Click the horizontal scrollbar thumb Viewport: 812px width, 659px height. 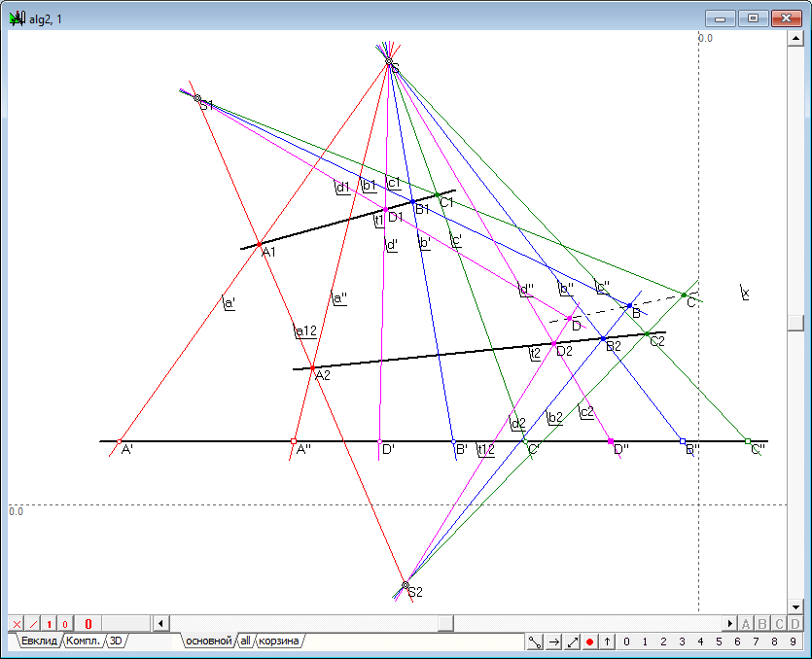point(445,624)
